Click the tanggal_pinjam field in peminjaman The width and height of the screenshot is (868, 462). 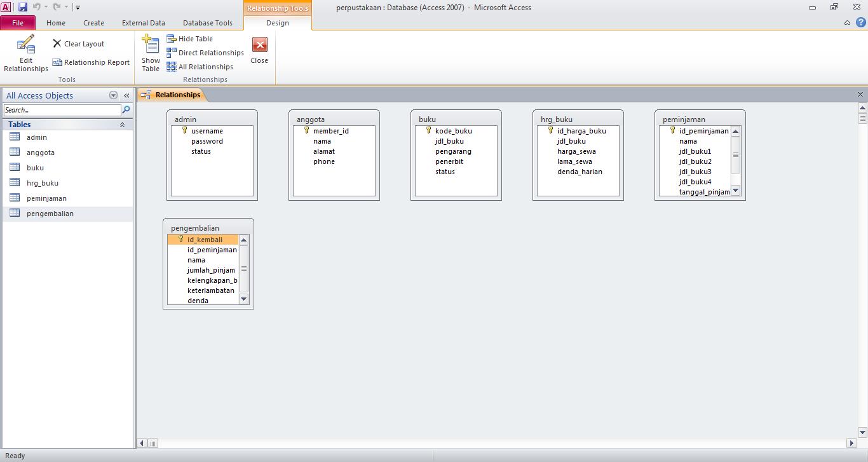695,192
